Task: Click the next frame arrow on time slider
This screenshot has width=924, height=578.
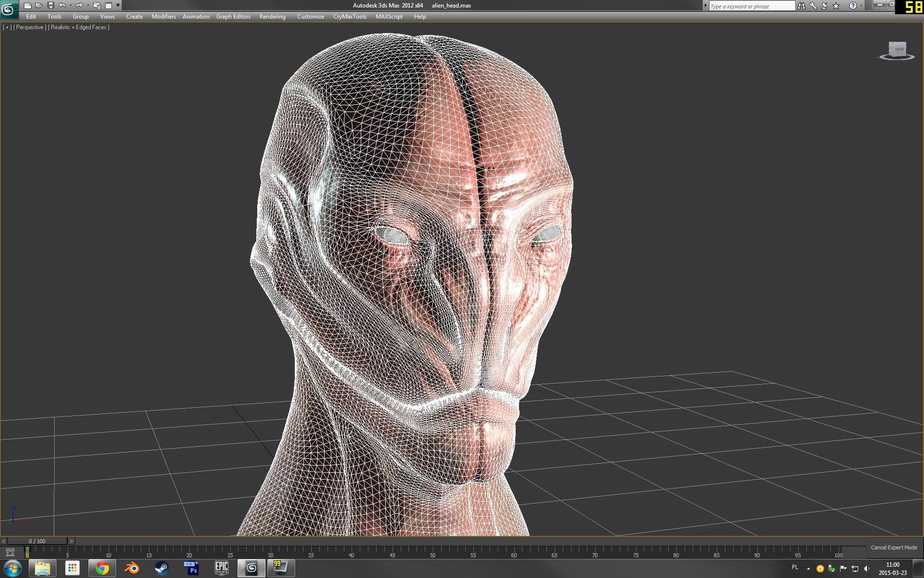Action: [x=71, y=541]
